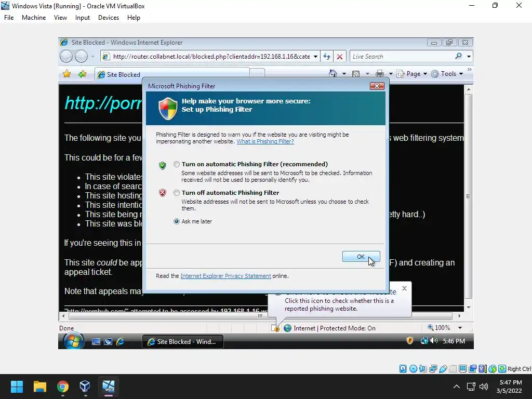The image size is (532, 399).
Task: Click the Print toolbar icon
Action: tap(380, 74)
